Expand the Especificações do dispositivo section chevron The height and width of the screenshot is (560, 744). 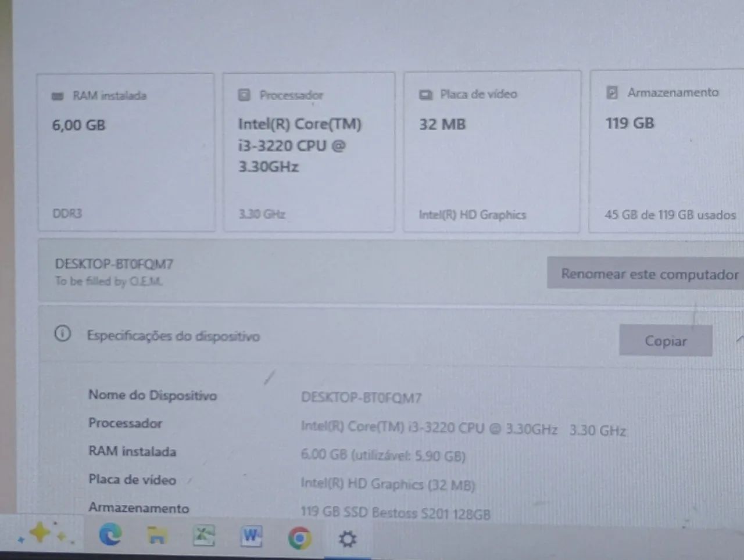point(738,339)
